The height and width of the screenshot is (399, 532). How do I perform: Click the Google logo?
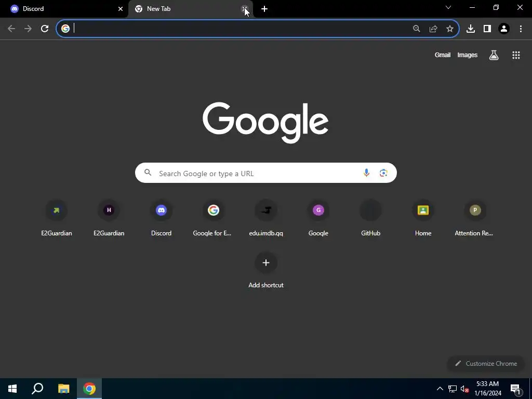coord(265,123)
